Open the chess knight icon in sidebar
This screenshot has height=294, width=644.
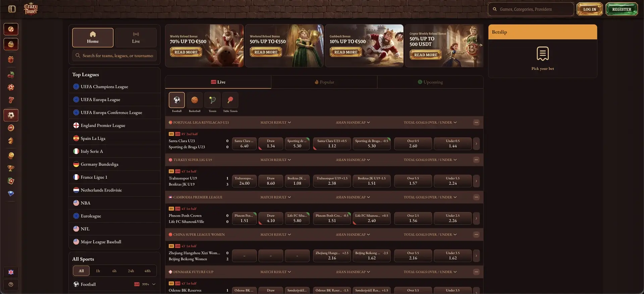click(11, 141)
